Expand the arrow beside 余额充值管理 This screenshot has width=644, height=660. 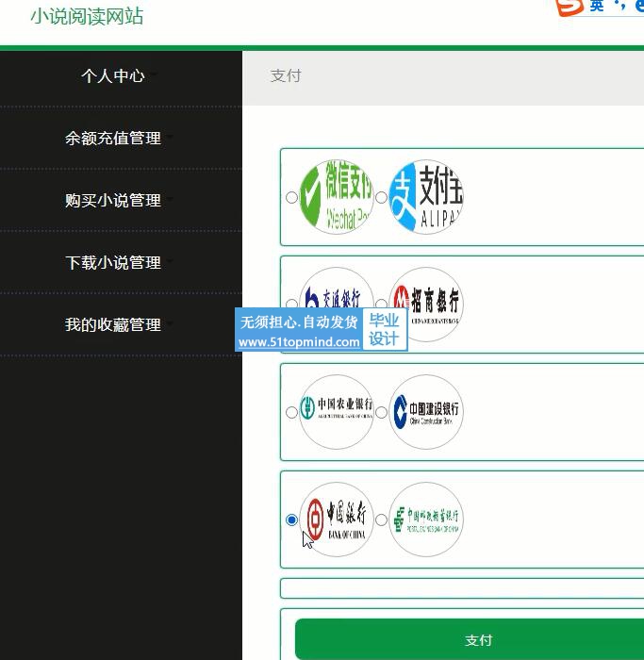[170, 137]
